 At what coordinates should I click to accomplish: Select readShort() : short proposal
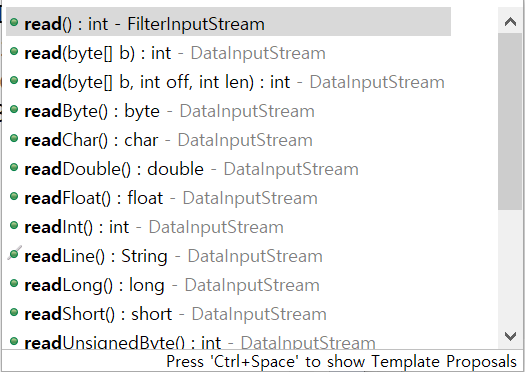228,314
